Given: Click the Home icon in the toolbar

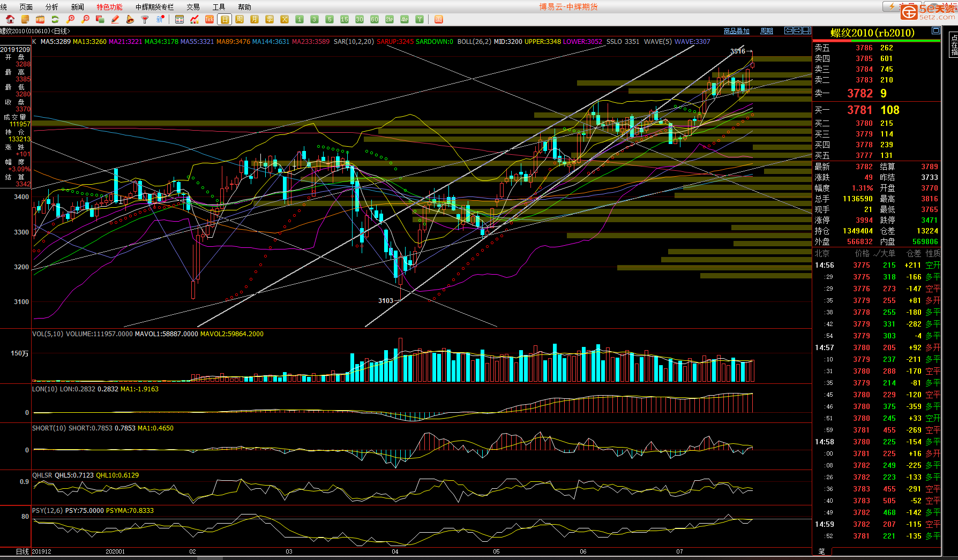Looking at the screenshot, I should coord(10,19).
